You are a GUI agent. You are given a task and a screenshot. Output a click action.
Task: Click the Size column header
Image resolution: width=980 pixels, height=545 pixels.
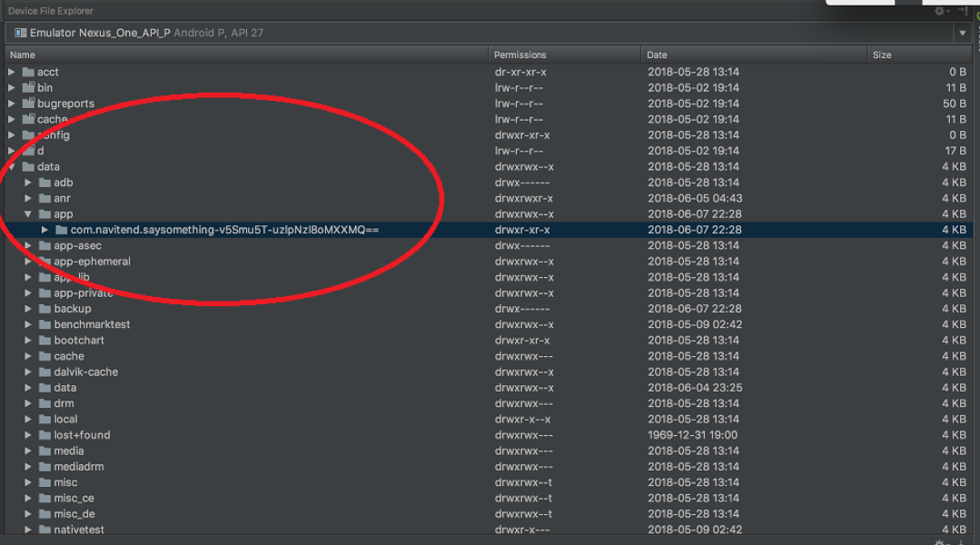[x=882, y=54]
